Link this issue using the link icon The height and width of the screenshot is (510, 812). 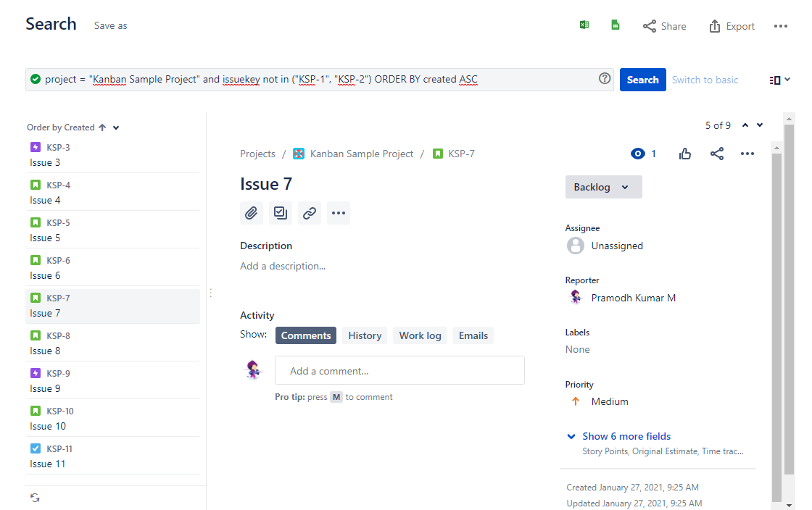[310, 212]
